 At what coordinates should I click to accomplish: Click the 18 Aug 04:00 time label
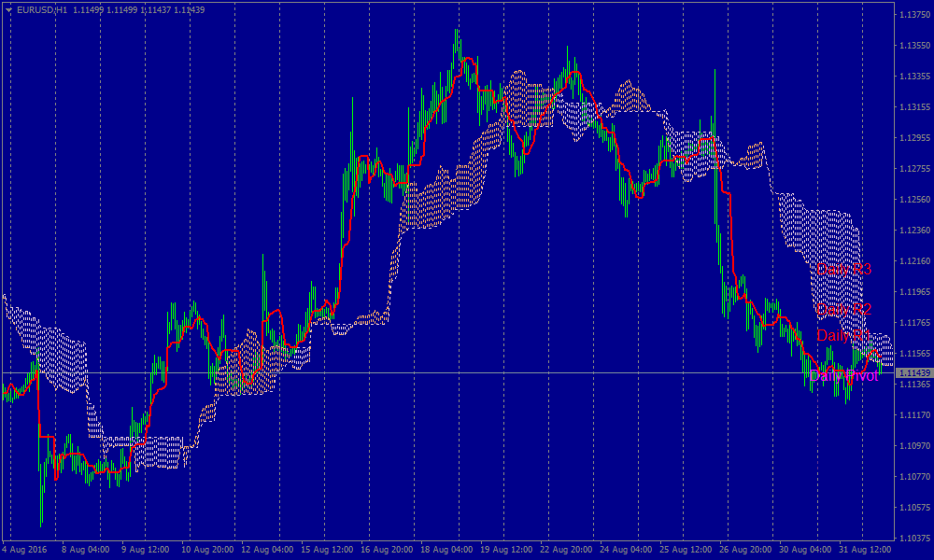(x=445, y=550)
